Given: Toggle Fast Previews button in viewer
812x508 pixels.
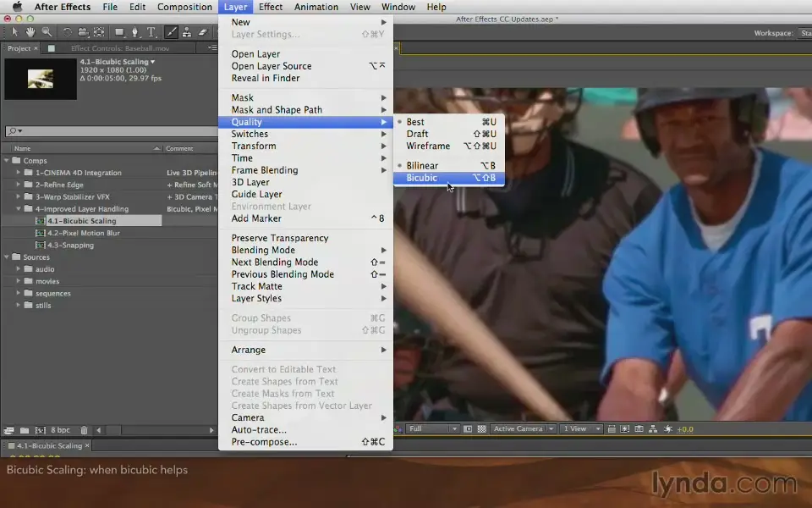Looking at the screenshot, I should (x=625, y=429).
